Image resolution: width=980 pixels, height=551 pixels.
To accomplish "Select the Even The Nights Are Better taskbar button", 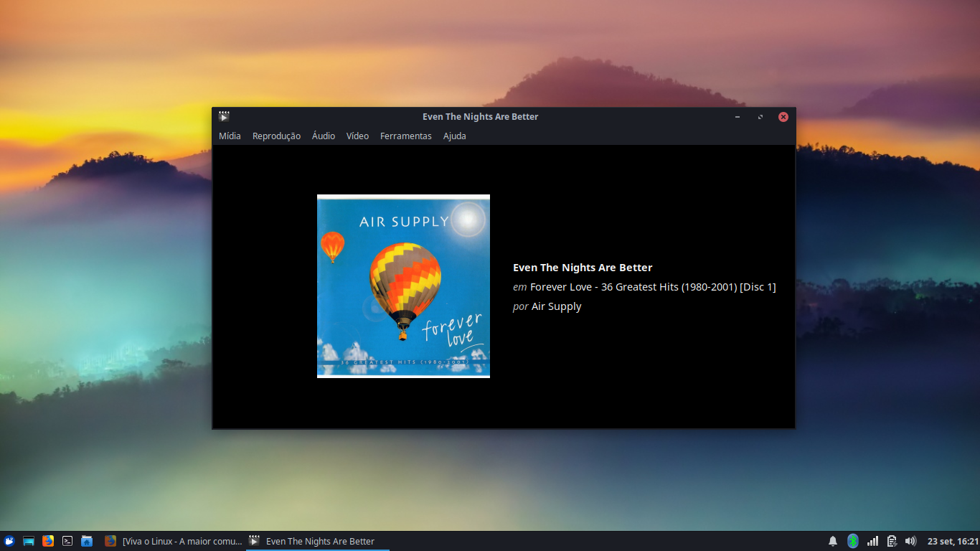I will [318, 541].
